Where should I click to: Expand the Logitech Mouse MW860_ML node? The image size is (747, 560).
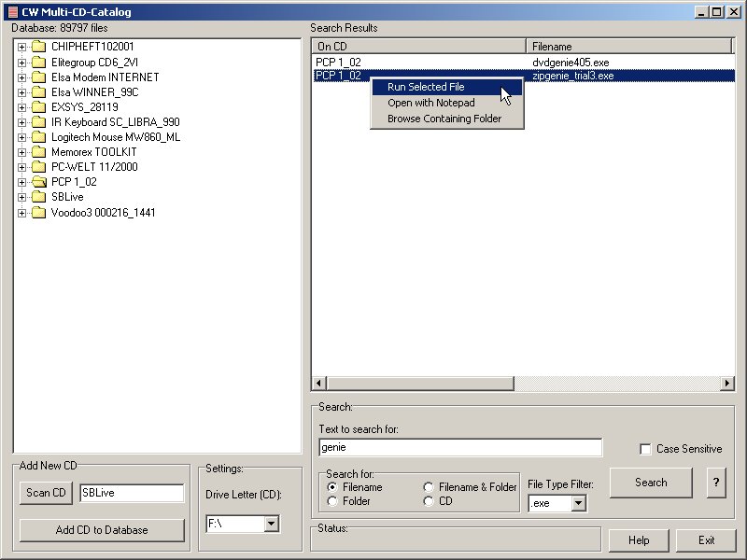click(x=21, y=137)
